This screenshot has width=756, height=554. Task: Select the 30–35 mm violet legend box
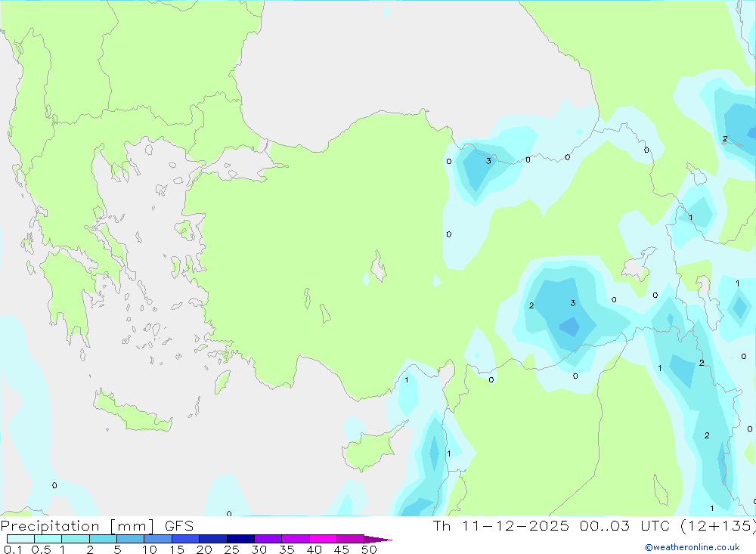(x=268, y=539)
